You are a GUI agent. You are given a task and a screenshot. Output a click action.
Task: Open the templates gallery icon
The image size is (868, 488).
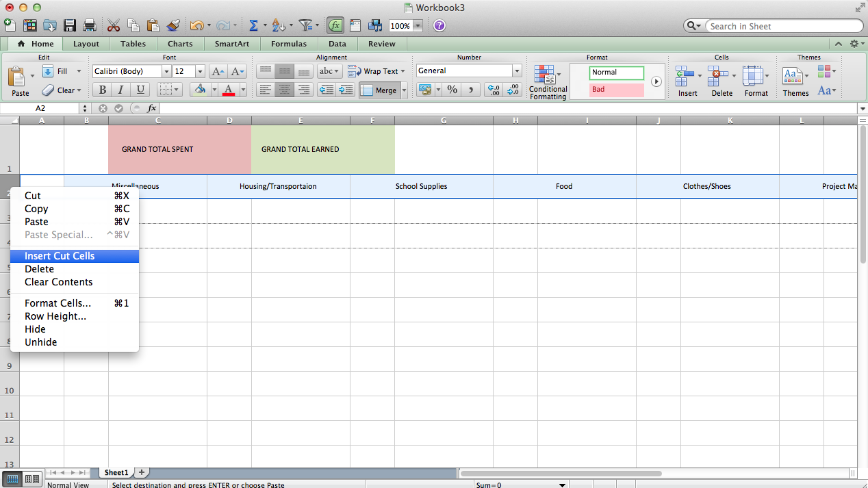click(x=30, y=25)
